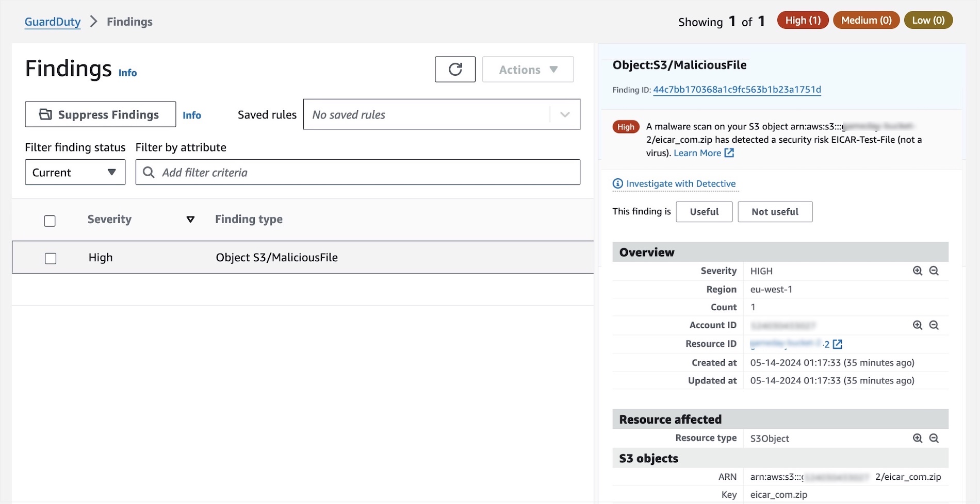Image resolution: width=980 pixels, height=504 pixels.
Task: Zoom in filter on Severity HIGH
Action: 918,271
